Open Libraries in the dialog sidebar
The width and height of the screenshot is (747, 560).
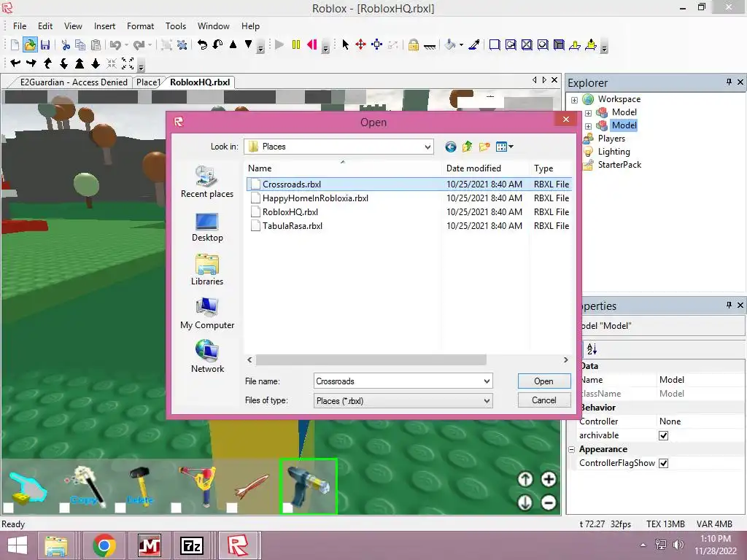[207, 270]
